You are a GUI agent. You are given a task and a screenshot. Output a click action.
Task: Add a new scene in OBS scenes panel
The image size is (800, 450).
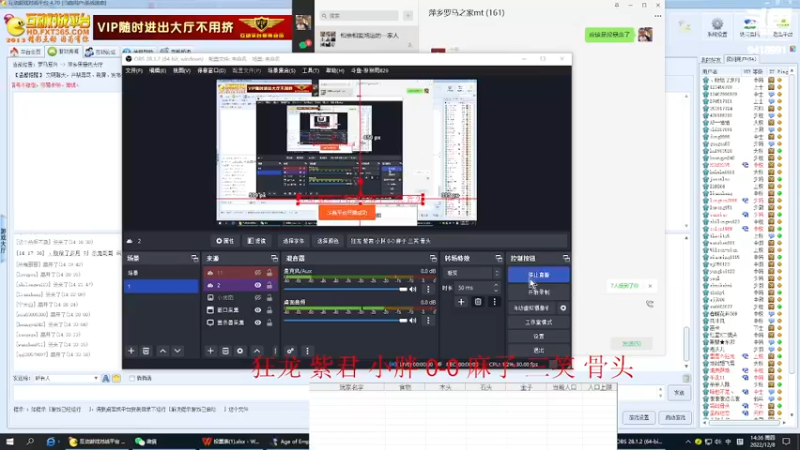click(x=131, y=351)
